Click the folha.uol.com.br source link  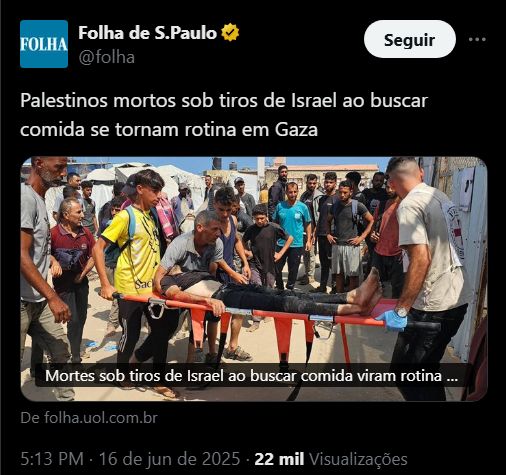click(x=89, y=418)
